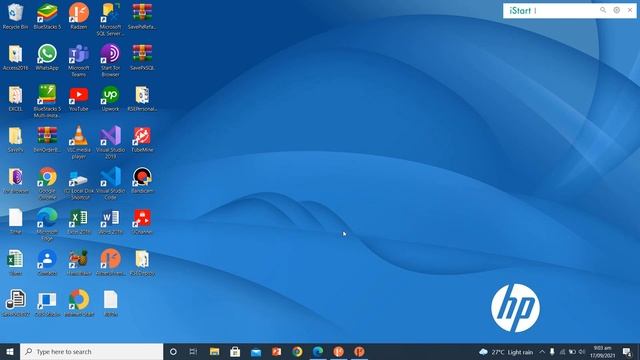Launch the Microsoft Teams desktop shortcut
The image size is (640, 360).
point(79,60)
